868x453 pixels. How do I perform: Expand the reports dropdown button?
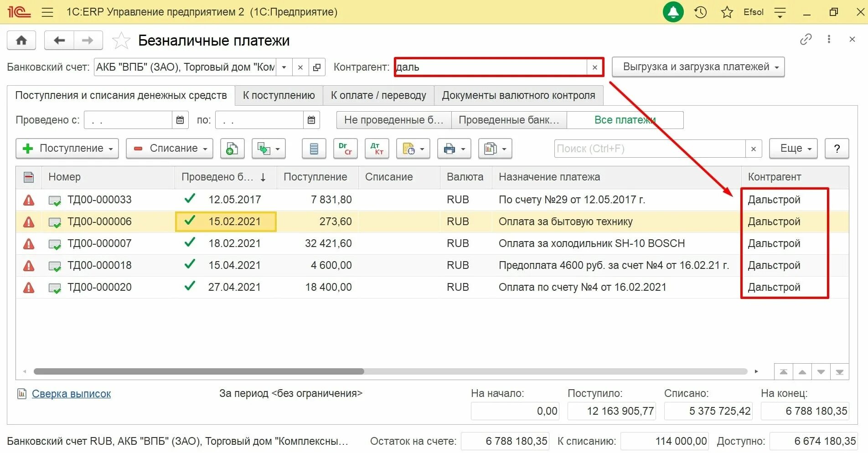495,149
